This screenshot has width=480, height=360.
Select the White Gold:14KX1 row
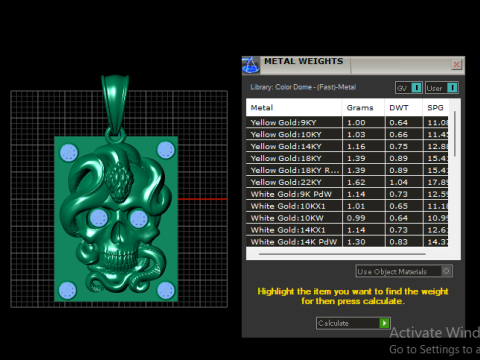[347, 230]
